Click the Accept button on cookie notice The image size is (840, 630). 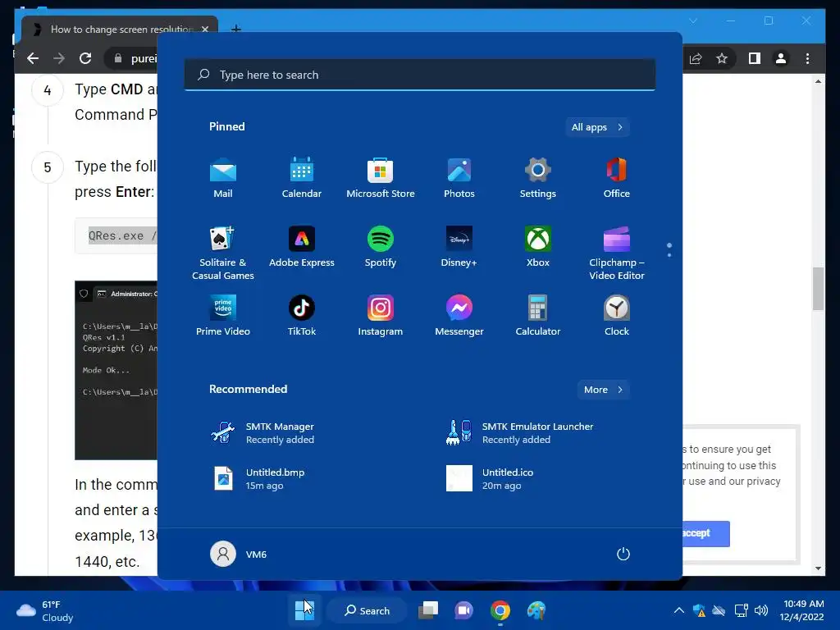706,533
